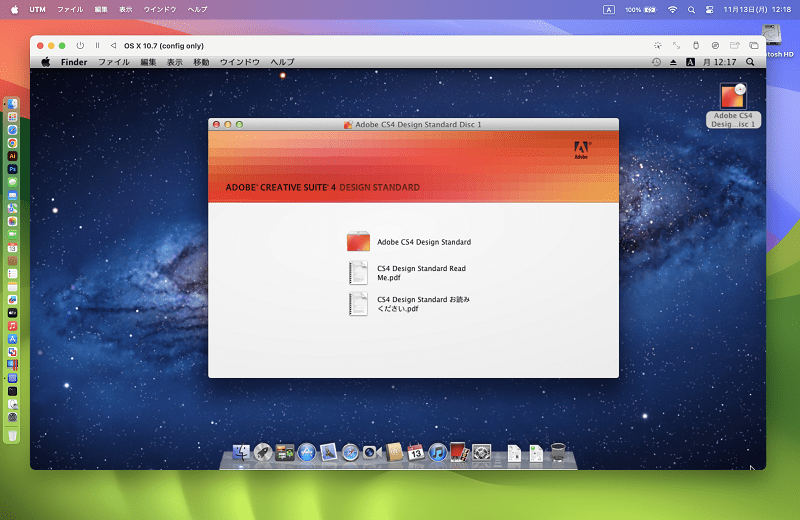Click the Adobe CS4 Design Standard Disc 1 title

(x=418, y=124)
